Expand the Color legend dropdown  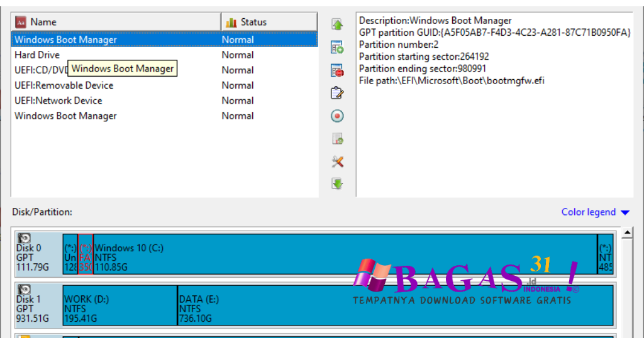pyautogui.click(x=595, y=212)
